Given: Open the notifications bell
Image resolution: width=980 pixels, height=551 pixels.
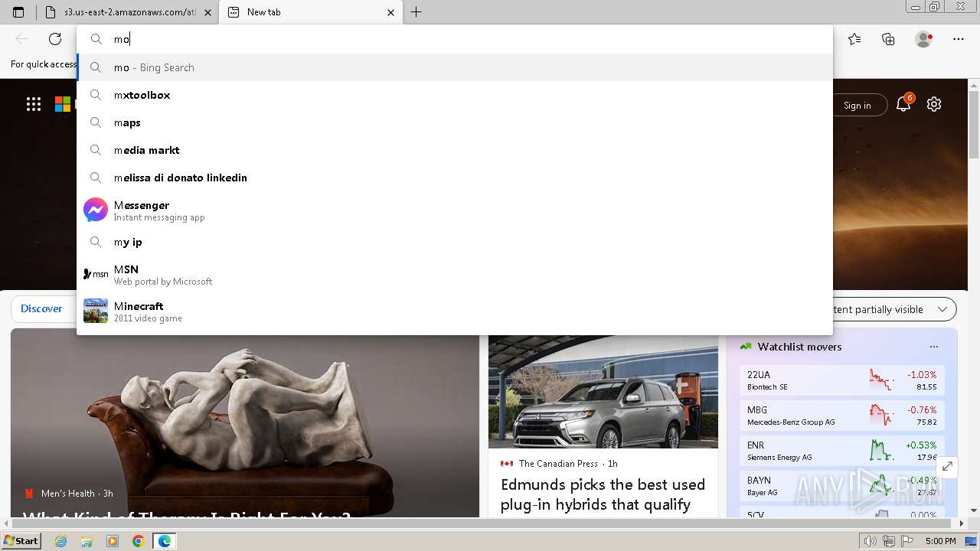Looking at the screenshot, I should (x=904, y=104).
